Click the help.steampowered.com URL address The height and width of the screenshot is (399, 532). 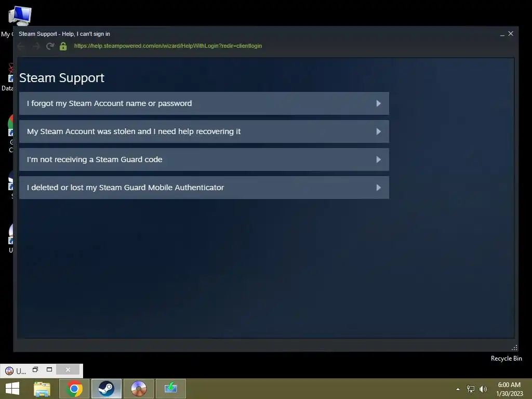click(168, 46)
